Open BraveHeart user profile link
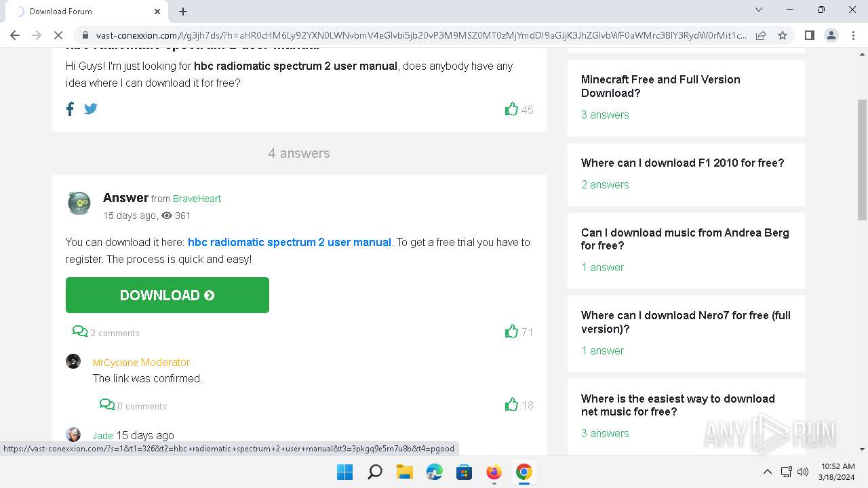This screenshot has height=488, width=868. point(197,199)
